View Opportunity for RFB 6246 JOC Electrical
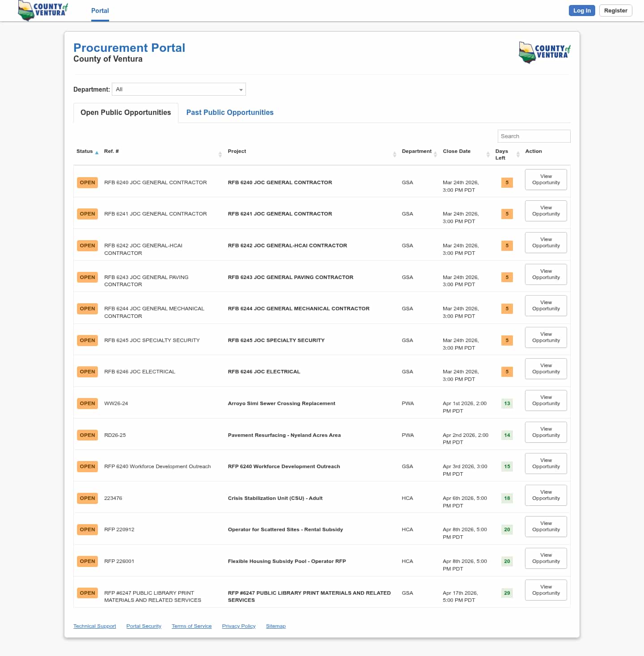644x656 pixels. click(x=546, y=368)
